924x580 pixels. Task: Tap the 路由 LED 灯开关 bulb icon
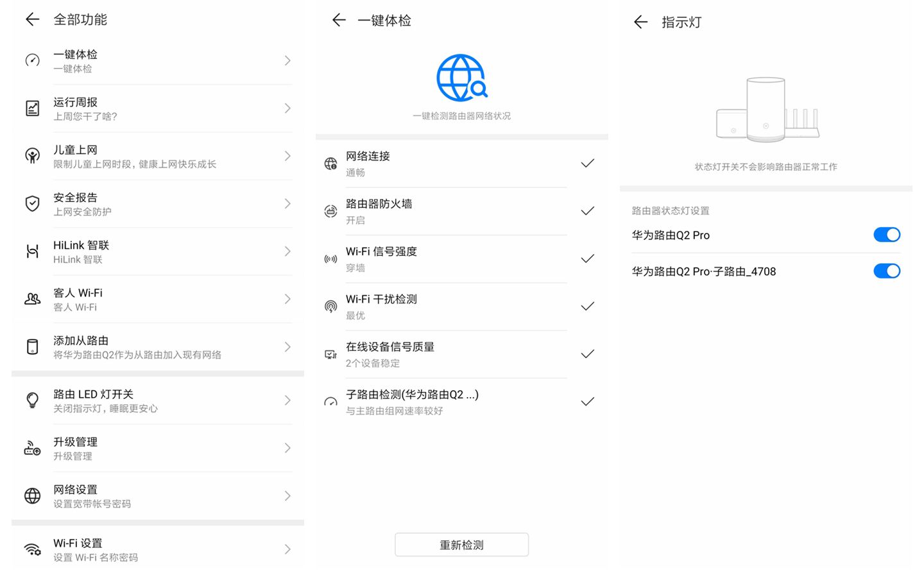tap(32, 400)
